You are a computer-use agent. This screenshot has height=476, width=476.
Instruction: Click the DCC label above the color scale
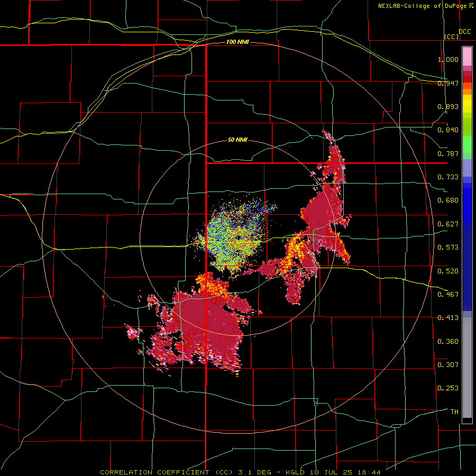(x=465, y=32)
